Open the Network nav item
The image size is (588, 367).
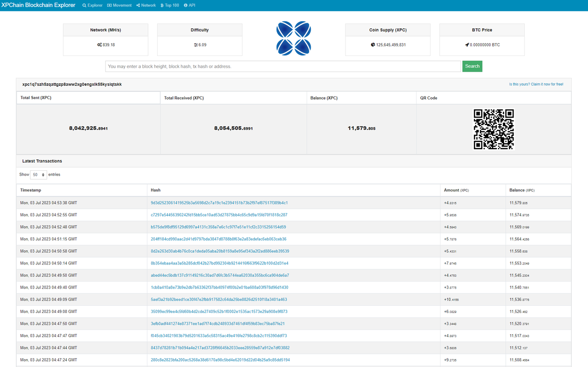coord(146,5)
